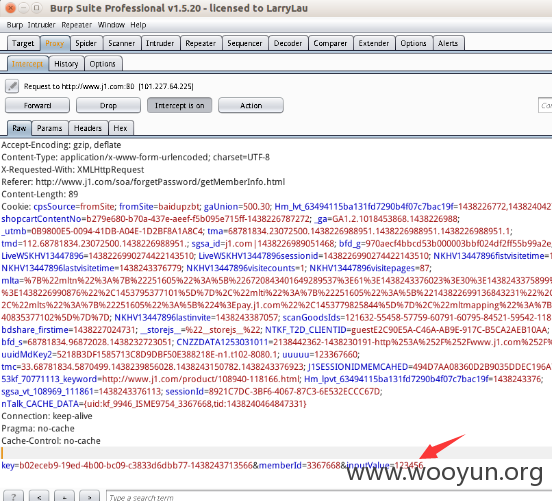Click the Drop button
Screen dimensions: 552x501
pyautogui.click(x=108, y=105)
